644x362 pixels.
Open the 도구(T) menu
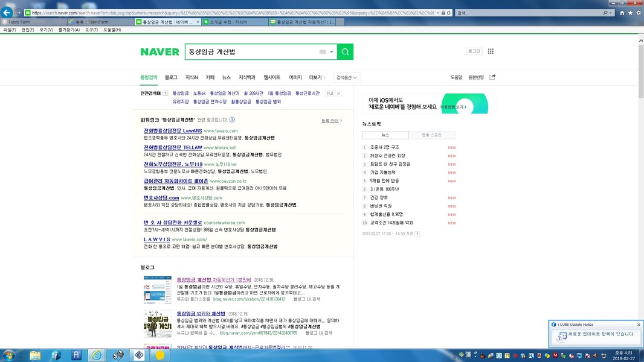pos(92,30)
